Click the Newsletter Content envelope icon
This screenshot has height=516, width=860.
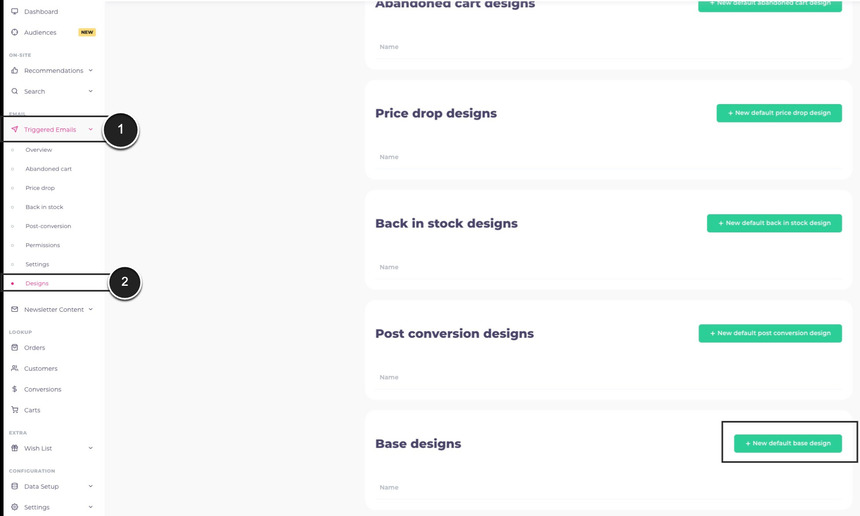click(14, 310)
